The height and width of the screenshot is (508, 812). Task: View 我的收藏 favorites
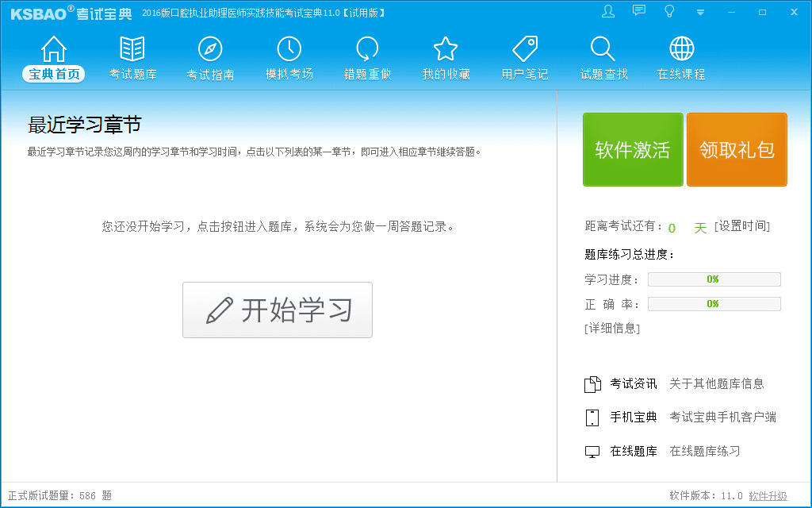pyautogui.click(x=446, y=57)
